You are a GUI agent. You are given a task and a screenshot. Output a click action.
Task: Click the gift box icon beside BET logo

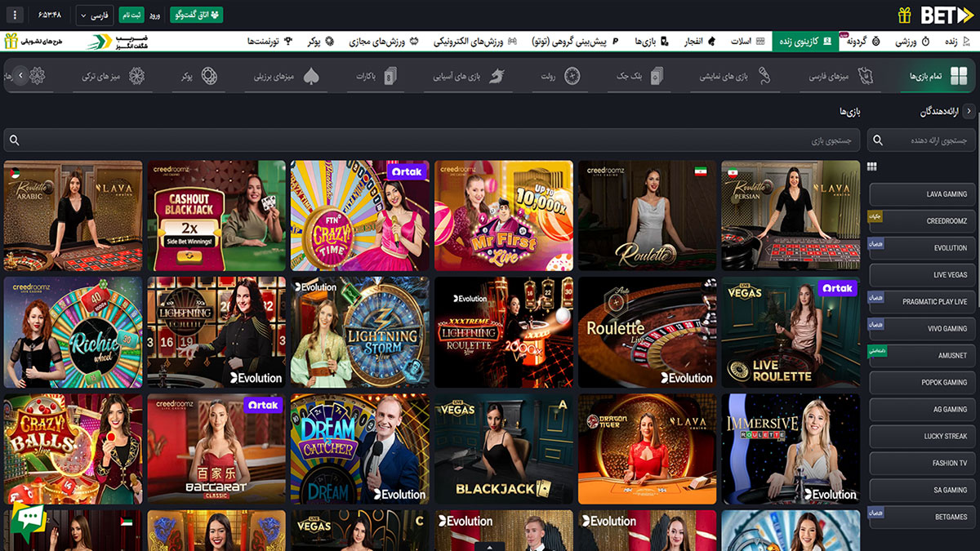[904, 16]
